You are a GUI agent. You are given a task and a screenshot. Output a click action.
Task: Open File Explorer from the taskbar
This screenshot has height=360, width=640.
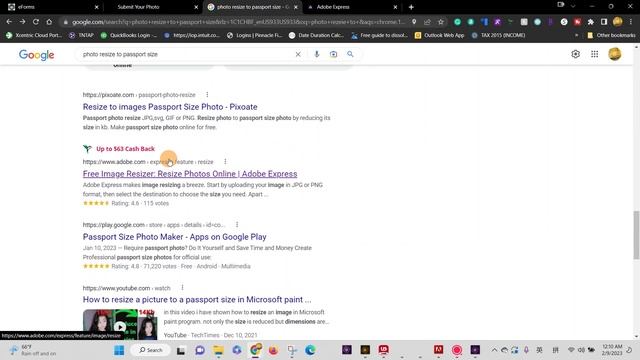(x=218, y=350)
